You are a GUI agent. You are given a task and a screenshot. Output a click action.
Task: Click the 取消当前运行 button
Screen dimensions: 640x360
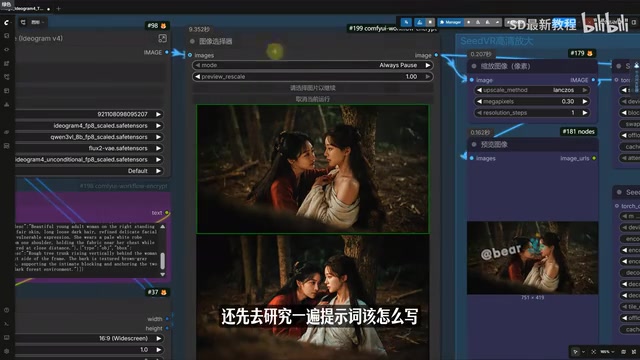point(313,99)
